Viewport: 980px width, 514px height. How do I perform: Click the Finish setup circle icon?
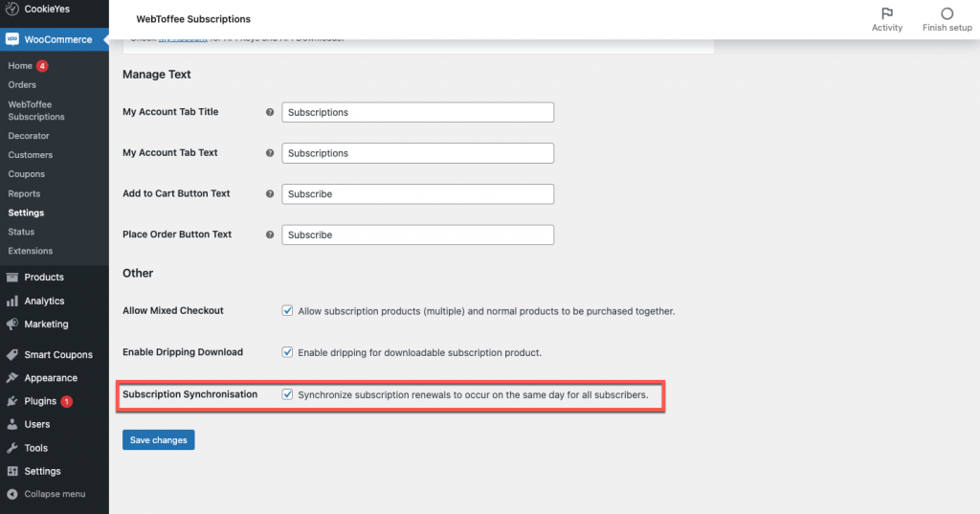(x=947, y=13)
